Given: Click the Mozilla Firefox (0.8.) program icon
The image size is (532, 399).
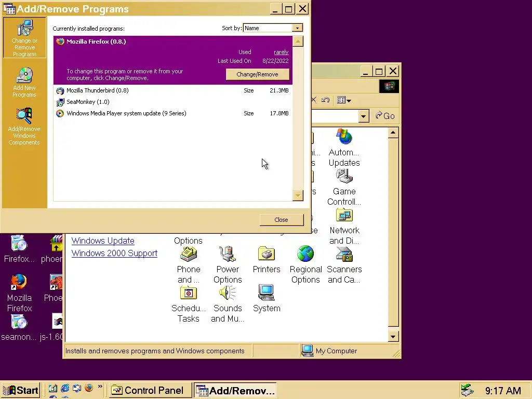Looking at the screenshot, I should tap(60, 42).
